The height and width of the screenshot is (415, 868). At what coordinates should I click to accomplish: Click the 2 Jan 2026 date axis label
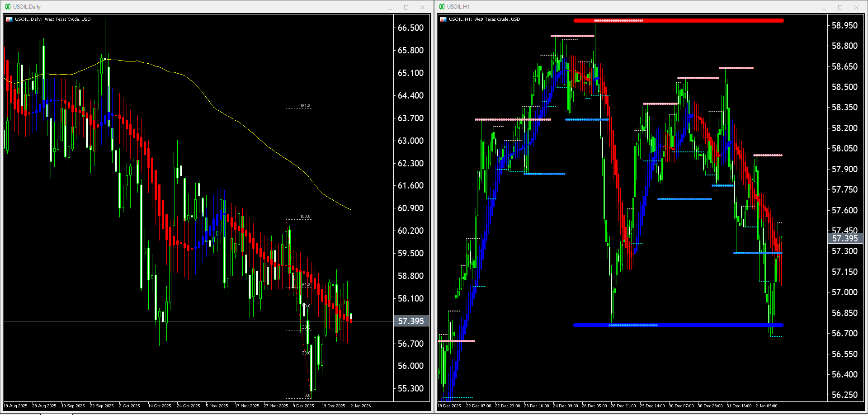coord(360,406)
